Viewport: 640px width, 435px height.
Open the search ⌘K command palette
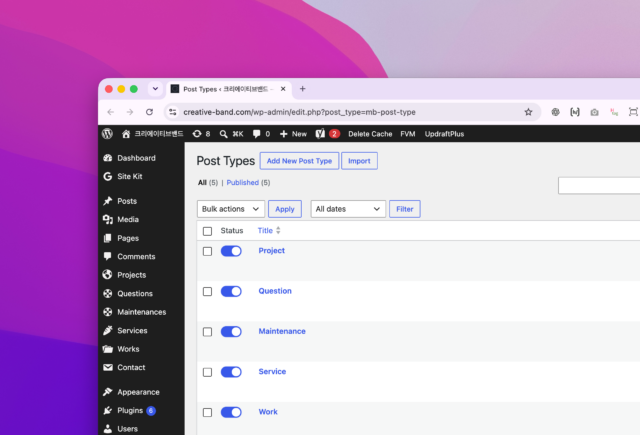(231, 134)
